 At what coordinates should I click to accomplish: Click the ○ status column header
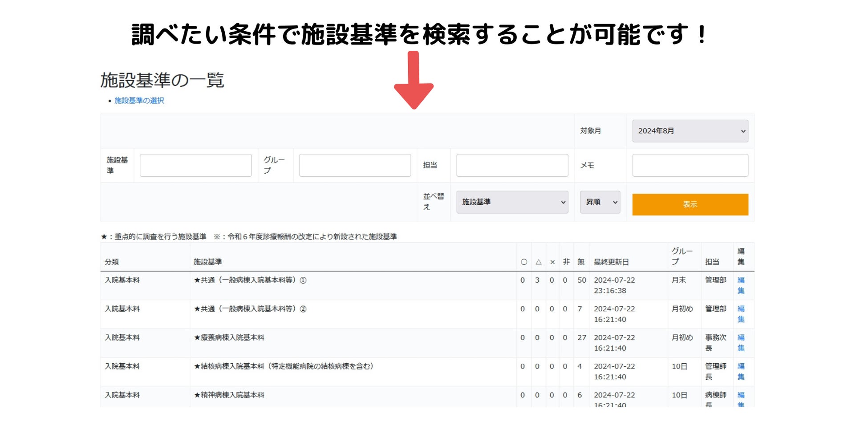tap(524, 262)
